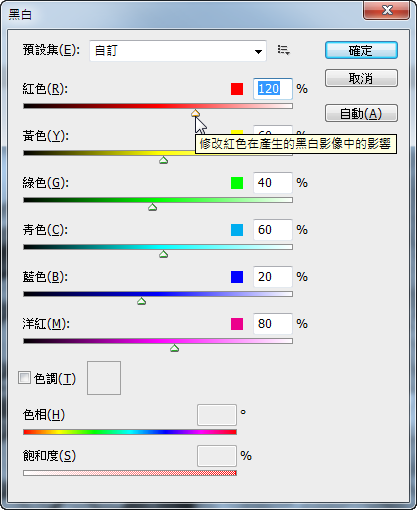Open the 預設集 preset dropdown
Screen dimensions: 417x510
178,51
